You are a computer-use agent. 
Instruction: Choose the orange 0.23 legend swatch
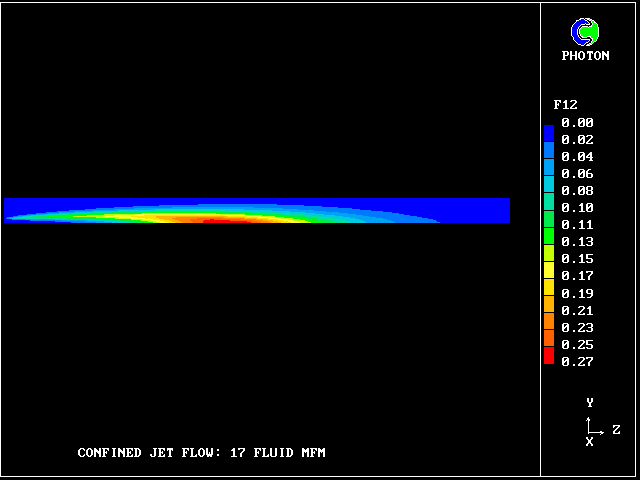tap(548, 322)
